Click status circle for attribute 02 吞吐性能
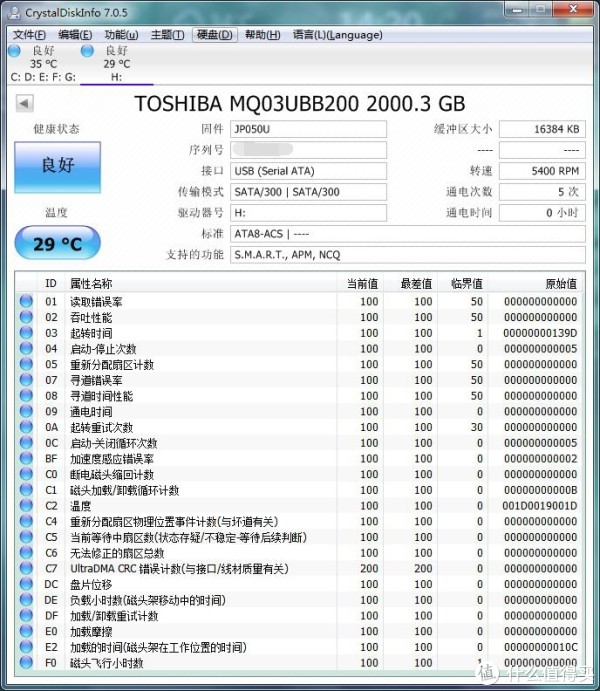This screenshot has width=600, height=691. tap(26, 317)
